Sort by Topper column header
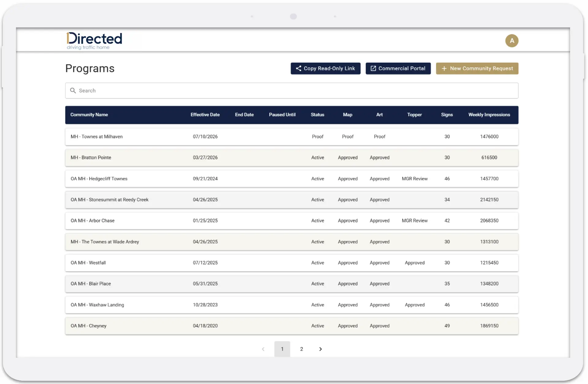 (415, 115)
